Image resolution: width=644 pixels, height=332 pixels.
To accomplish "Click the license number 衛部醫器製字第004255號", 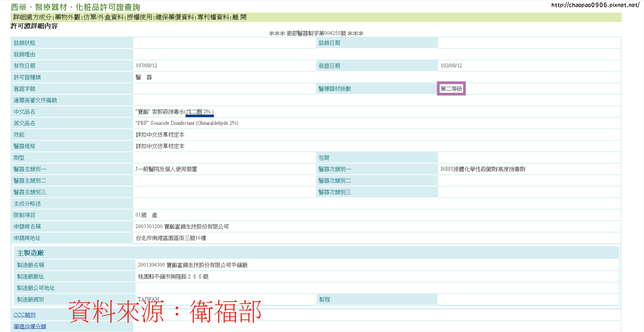I will [x=316, y=33].
